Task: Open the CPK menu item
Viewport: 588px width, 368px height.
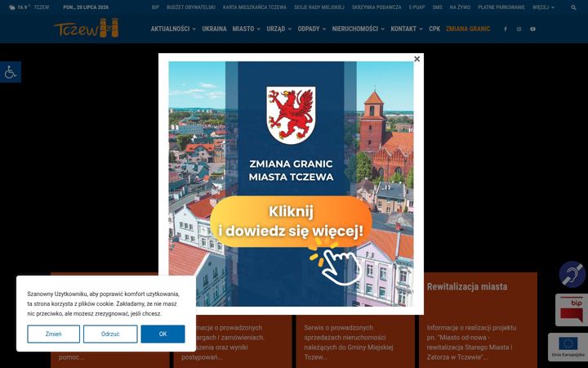Action: point(434,29)
